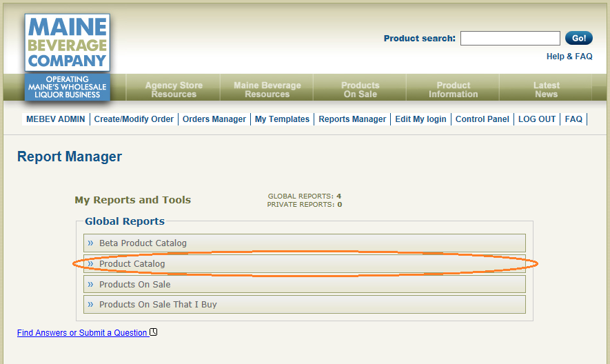Open the Products On Sale report
This screenshot has width=610, height=364.
(304, 284)
